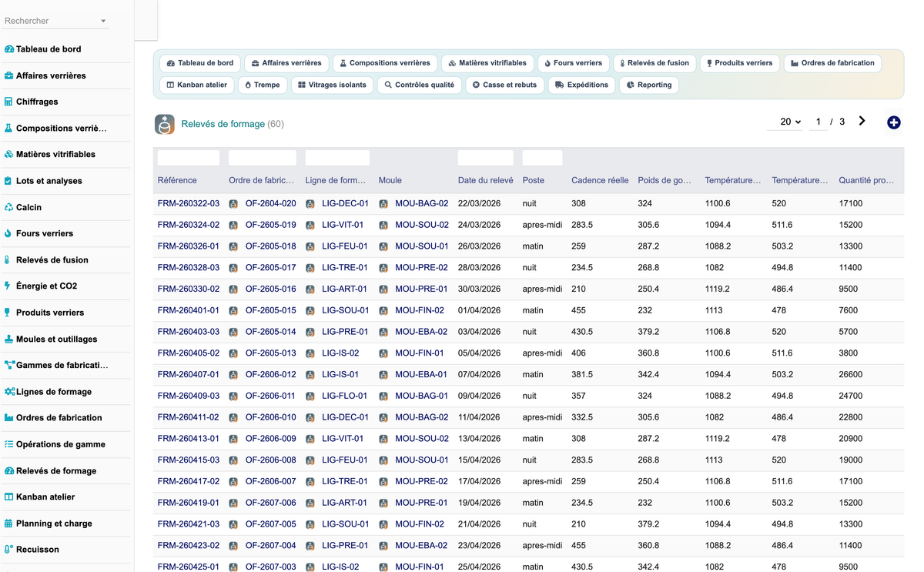Open Moules et outillages sidebar icon

point(9,339)
